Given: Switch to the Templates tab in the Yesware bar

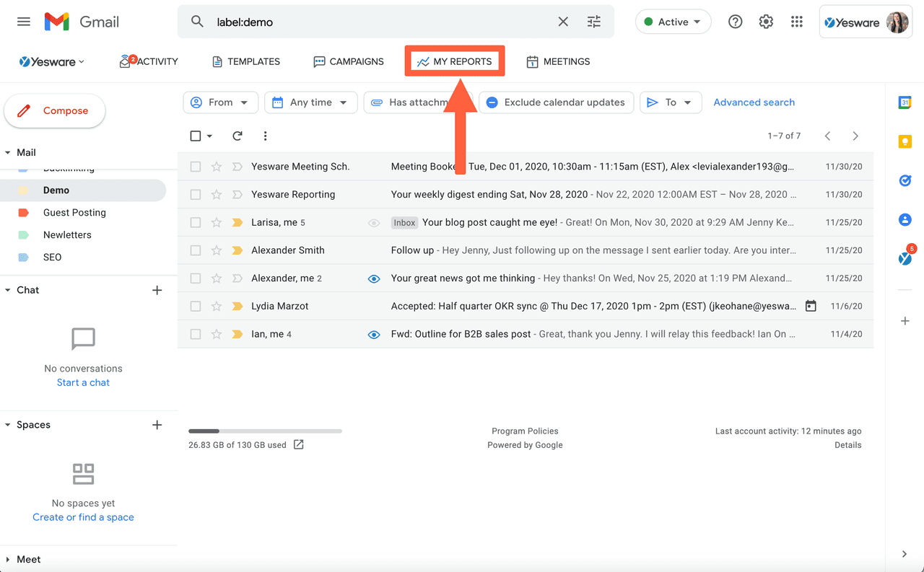Looking at the screenshot, I should coord(245,61).
